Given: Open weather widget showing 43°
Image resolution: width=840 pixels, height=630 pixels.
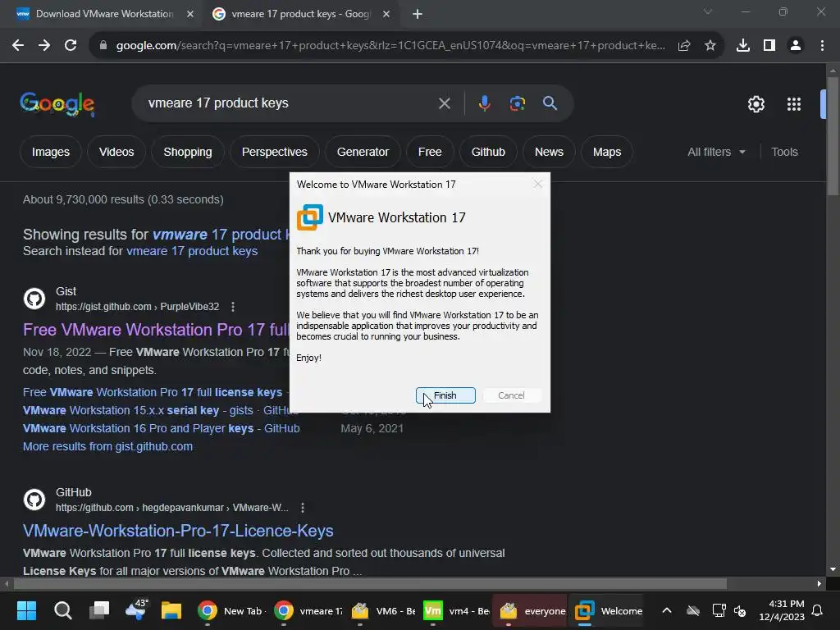Looking at the screenshot, I should click(x=136, y=609).
